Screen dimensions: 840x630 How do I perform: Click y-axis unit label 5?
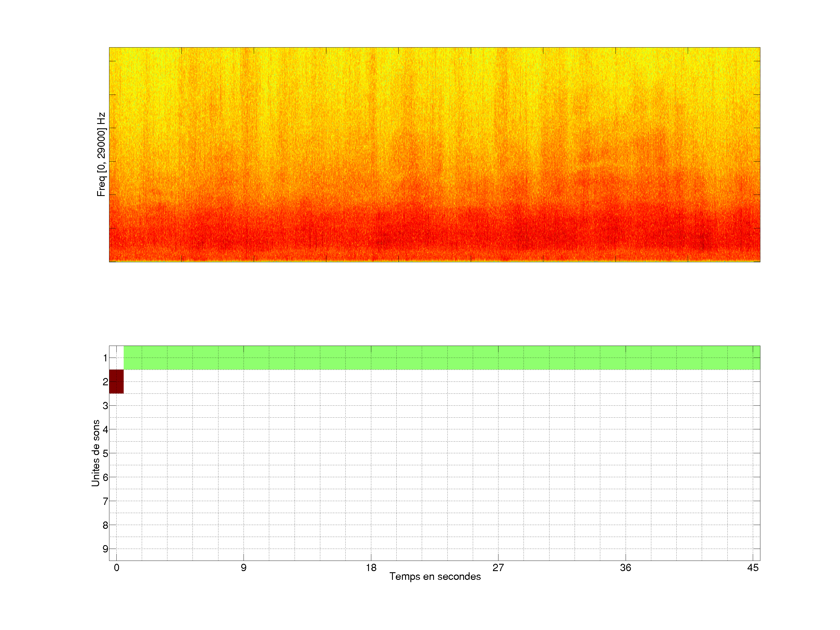point(105,454)
